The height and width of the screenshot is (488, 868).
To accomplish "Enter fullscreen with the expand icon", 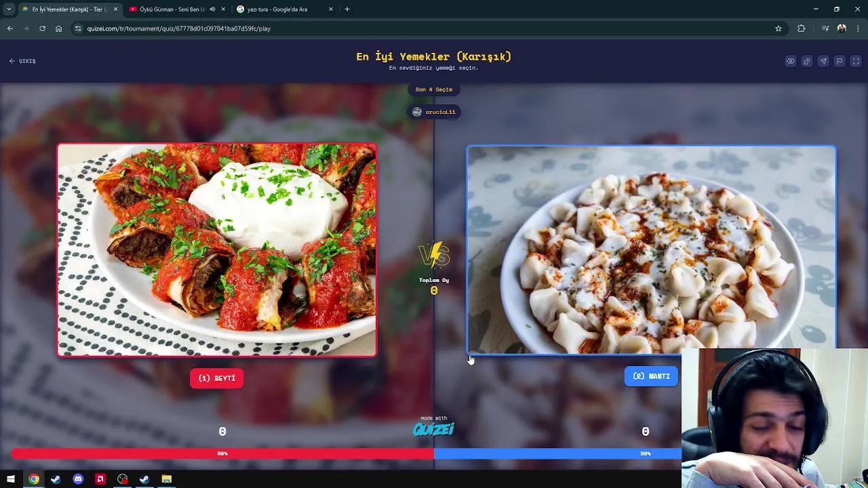I will [x=856, y=61].
